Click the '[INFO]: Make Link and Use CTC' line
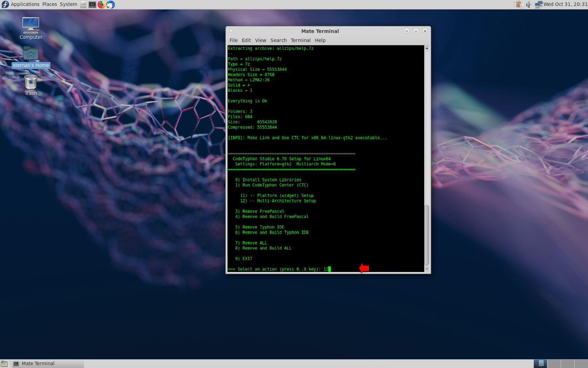 307,138
